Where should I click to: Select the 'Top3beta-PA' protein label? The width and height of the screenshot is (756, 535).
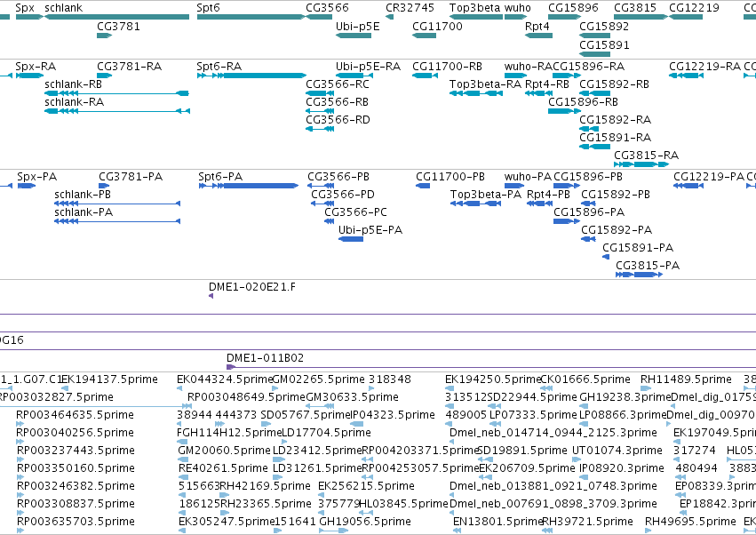coord(486,195)
